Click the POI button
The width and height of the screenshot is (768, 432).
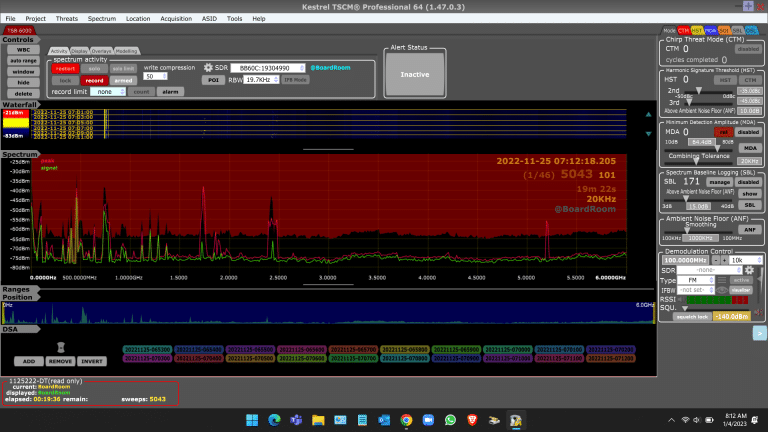213,80
